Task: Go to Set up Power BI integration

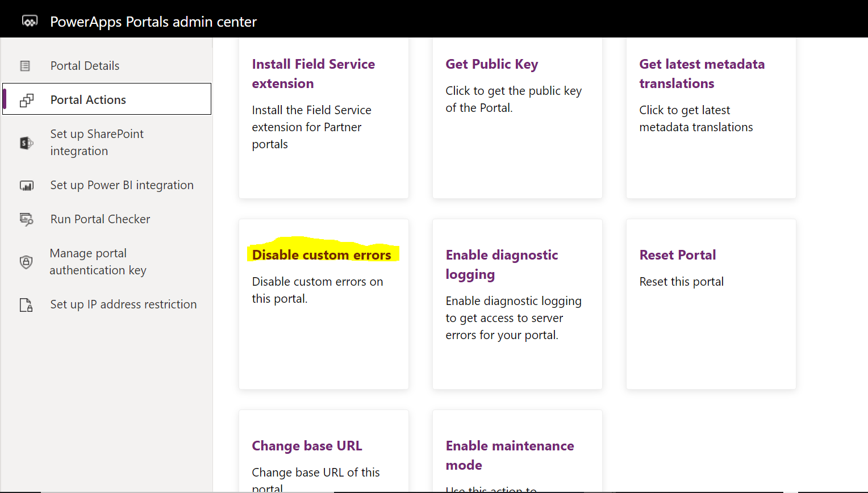Action: pyautogui.click(x=122, y=185)
